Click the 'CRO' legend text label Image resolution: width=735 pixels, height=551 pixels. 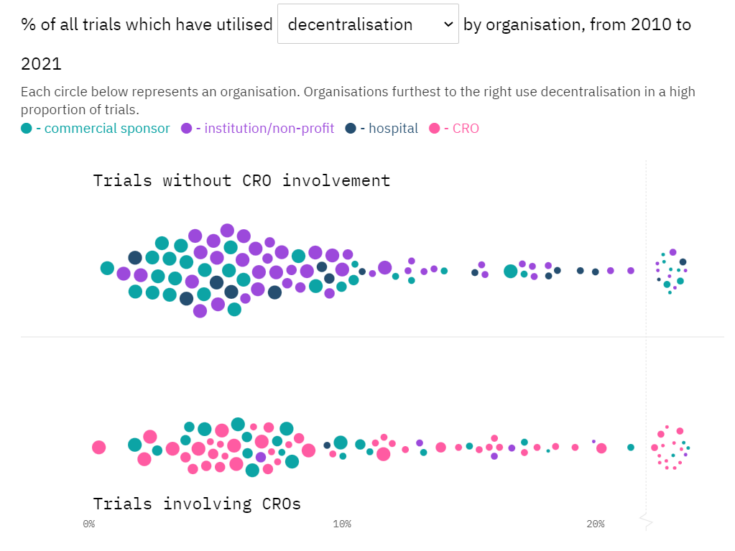tap(465, 128)
